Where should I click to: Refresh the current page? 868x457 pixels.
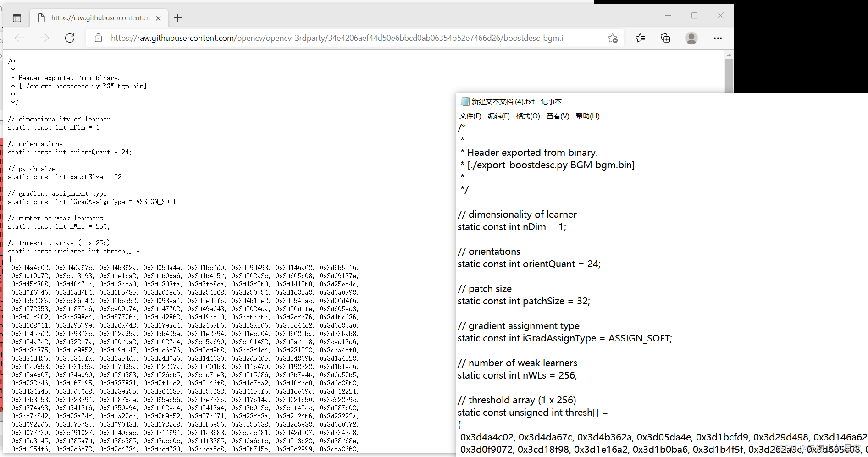[70, 38]
